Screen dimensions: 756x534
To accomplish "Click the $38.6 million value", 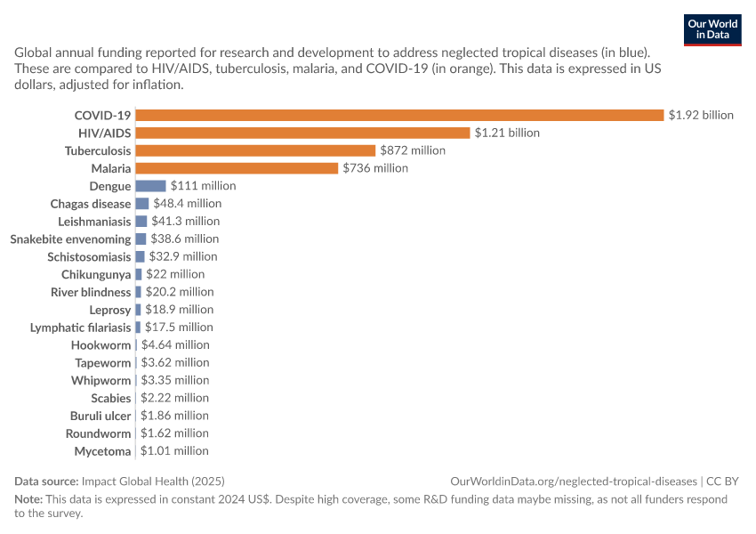I will [185, 239].
